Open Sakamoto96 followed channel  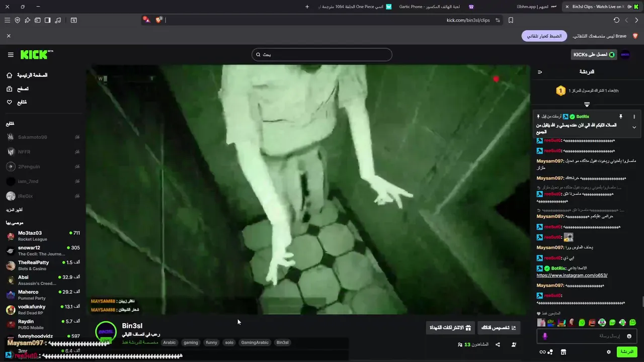point(43,137)
